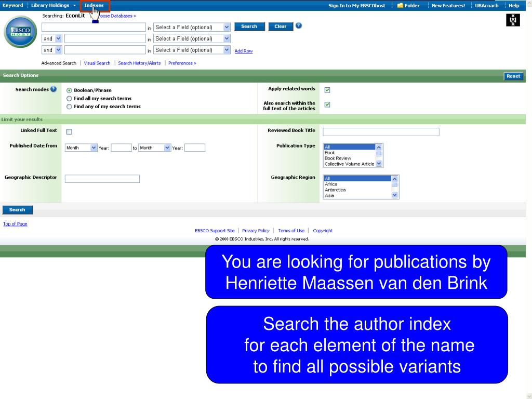
Task: Toggle Apply related words checkbox
Action: point(327,90)
